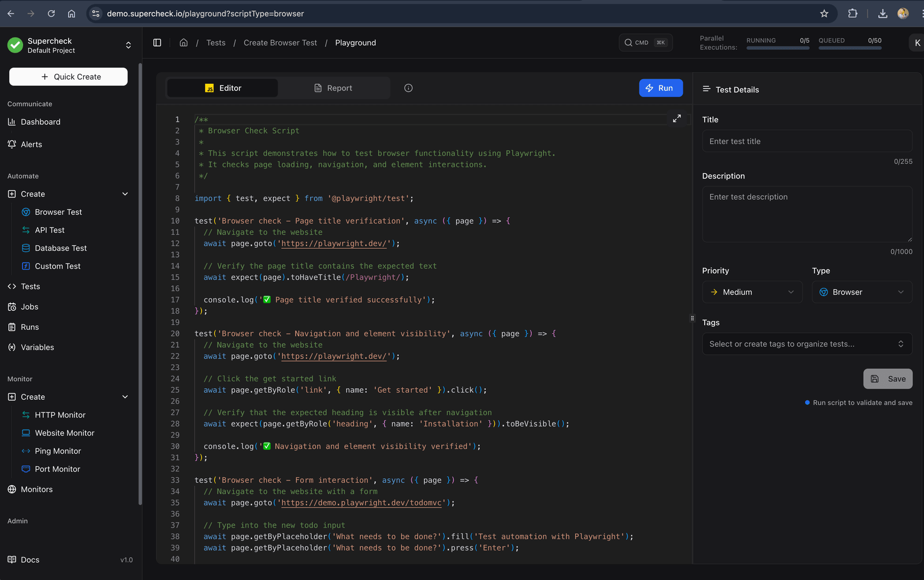The height and width of the screenshot is (580, 924).
Task: Open the browser profile avatar
Action: click(903, 13)
